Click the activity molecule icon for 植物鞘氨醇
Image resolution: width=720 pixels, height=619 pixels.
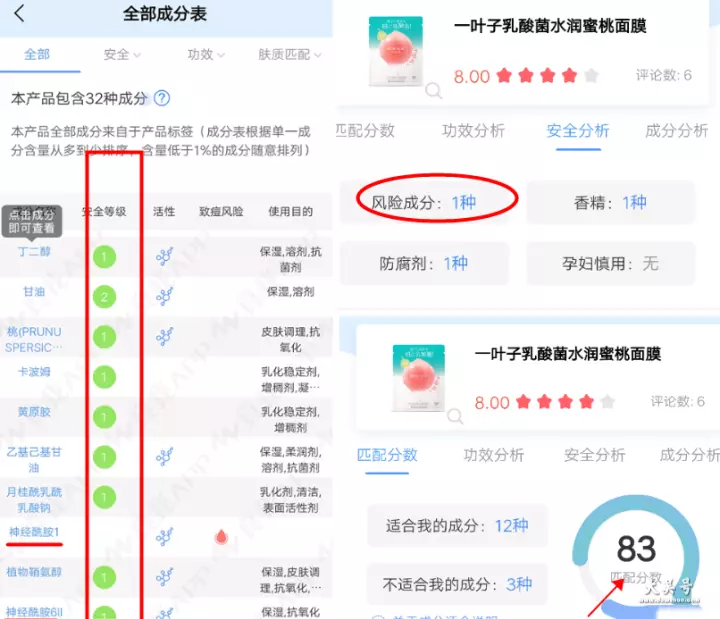tap(164, 577)
